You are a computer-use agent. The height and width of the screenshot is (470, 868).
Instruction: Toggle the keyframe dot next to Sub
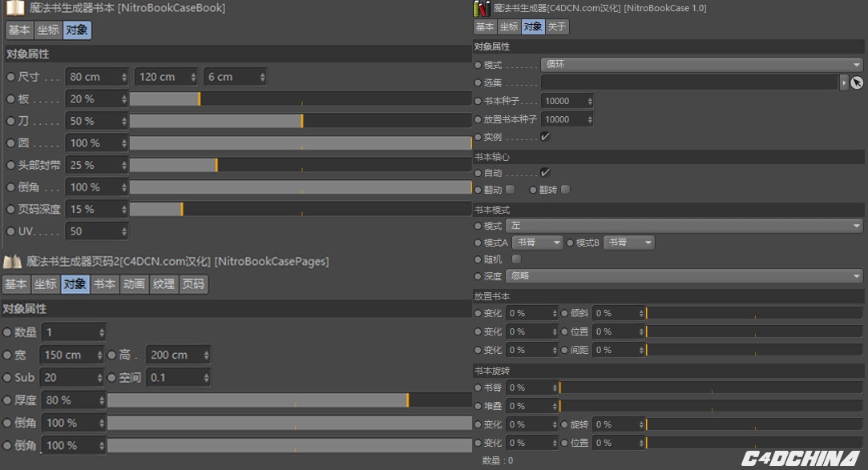click(x=7, y=378)
